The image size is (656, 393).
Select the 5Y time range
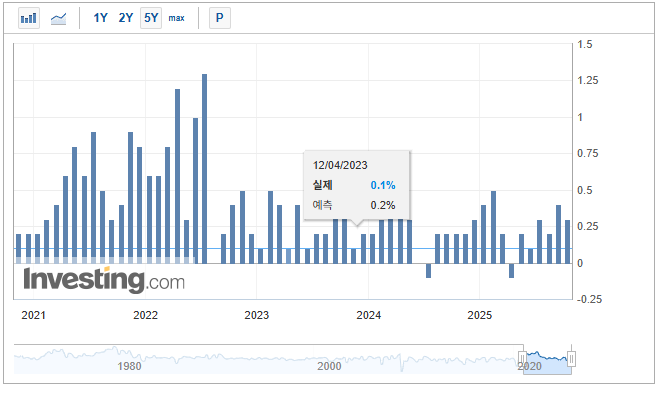[x=151, y=18]
